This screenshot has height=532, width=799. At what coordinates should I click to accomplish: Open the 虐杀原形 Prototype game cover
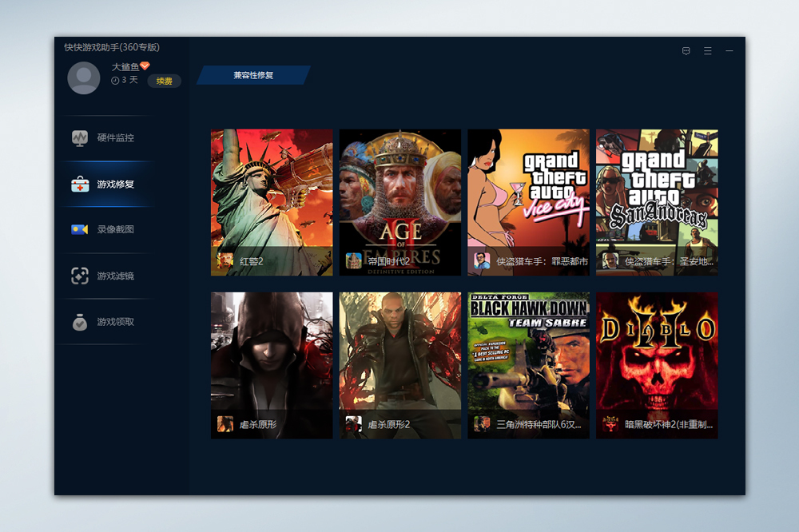[272, 363]
